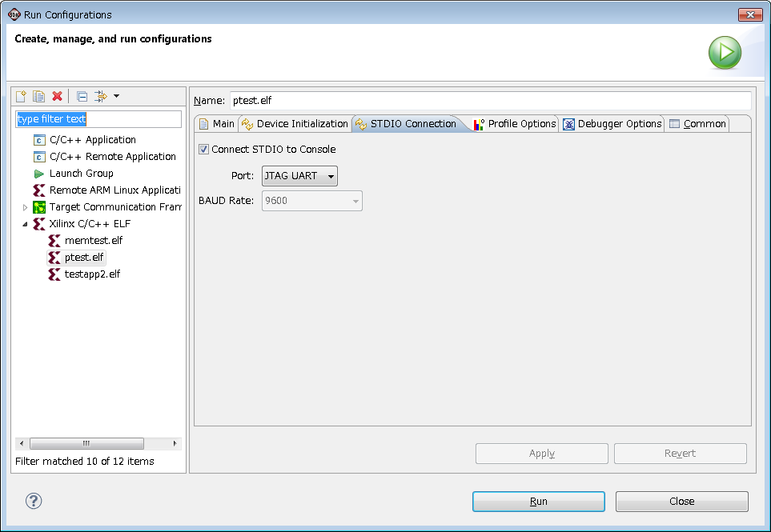This screenshot has height=532, width=771.
Task: Select the Launch Group item
Action: pyautogui.click(x=81, y=174)
